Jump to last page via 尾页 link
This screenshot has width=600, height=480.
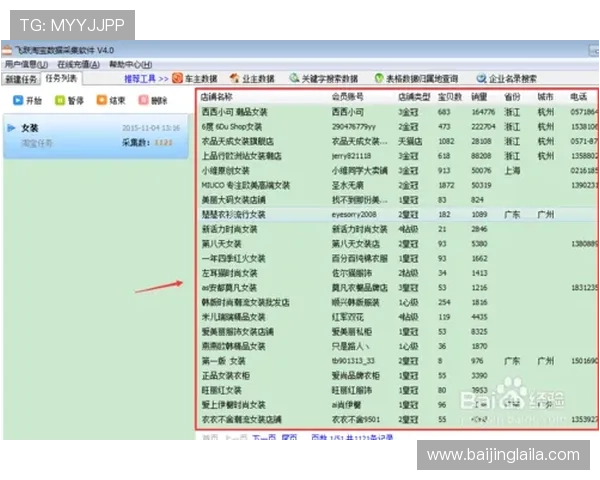(x=289, y=437)
